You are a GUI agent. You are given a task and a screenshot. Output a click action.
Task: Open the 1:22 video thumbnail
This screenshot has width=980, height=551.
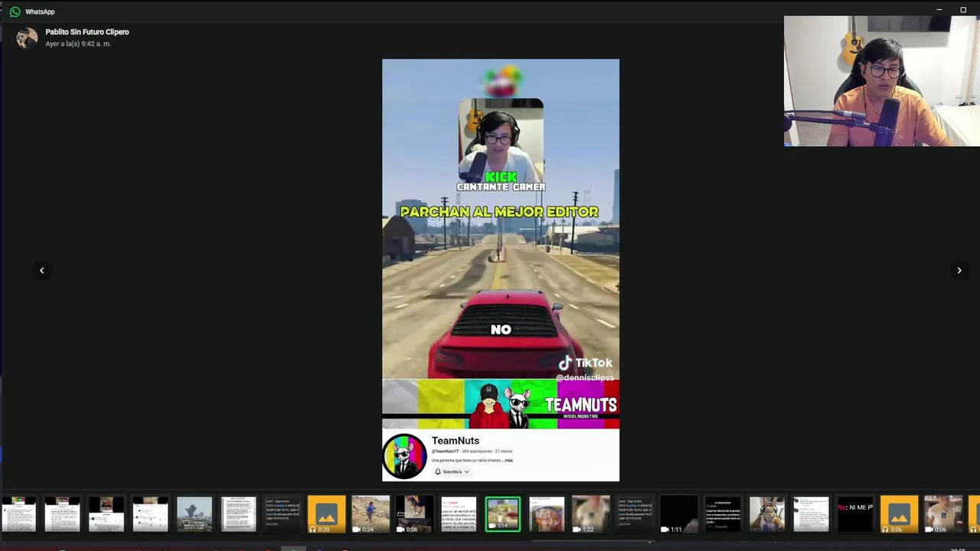(591, 514)
